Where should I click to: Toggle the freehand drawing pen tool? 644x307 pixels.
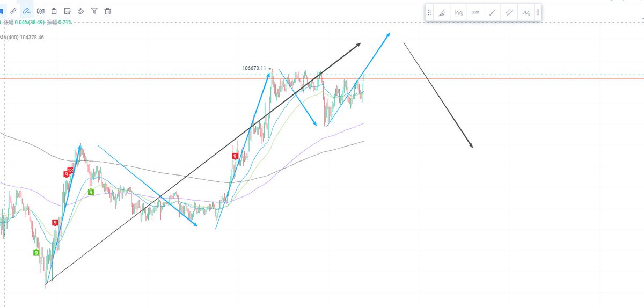tap(27, 11)
